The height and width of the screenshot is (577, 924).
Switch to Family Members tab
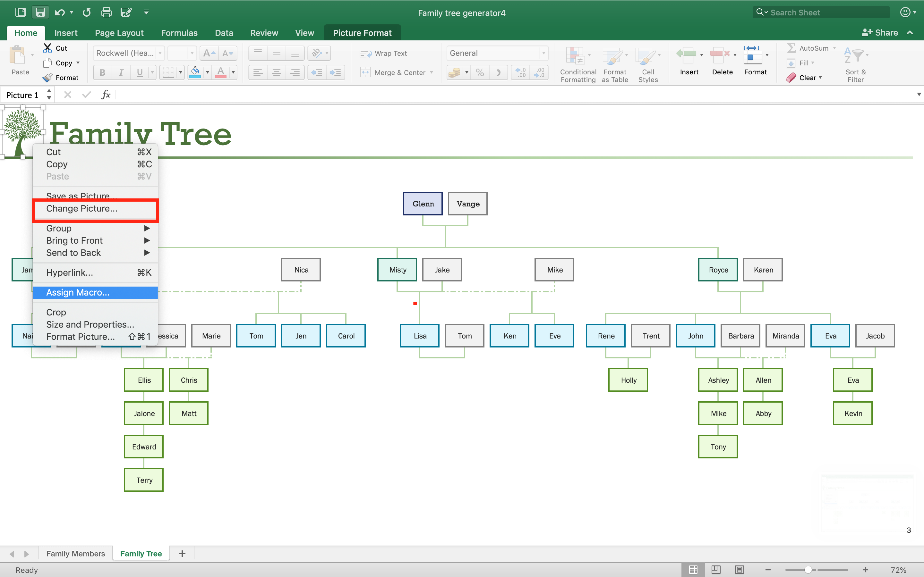pos(75,554)
